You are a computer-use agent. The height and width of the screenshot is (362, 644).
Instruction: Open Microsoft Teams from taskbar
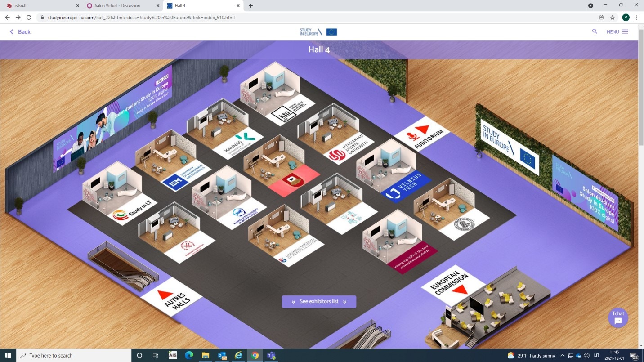tap(271, 355)
